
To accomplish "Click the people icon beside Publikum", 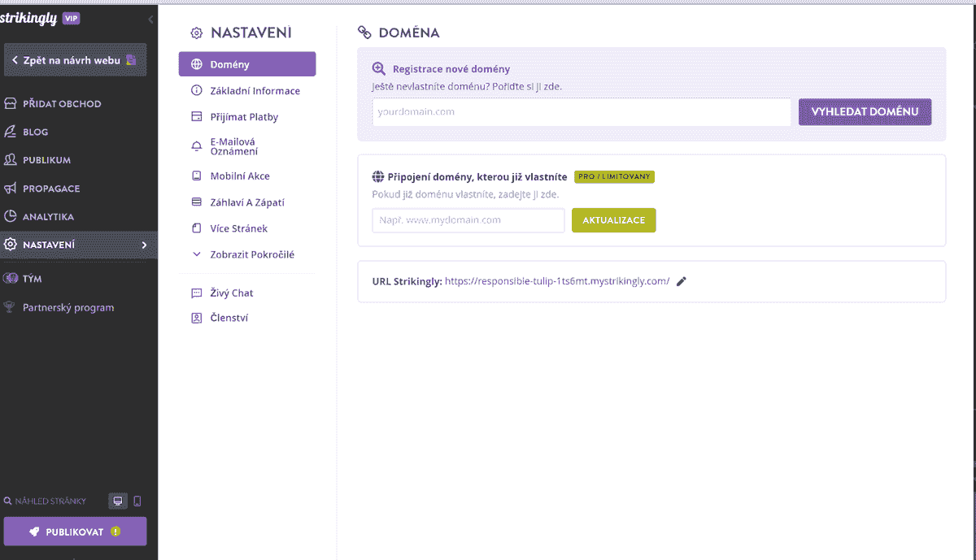I will 10,160.
